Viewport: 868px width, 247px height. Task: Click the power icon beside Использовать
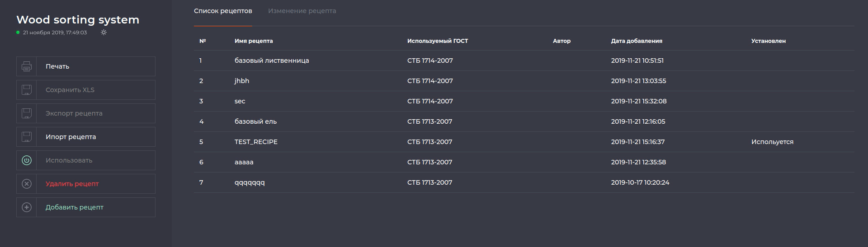point(27,160)
